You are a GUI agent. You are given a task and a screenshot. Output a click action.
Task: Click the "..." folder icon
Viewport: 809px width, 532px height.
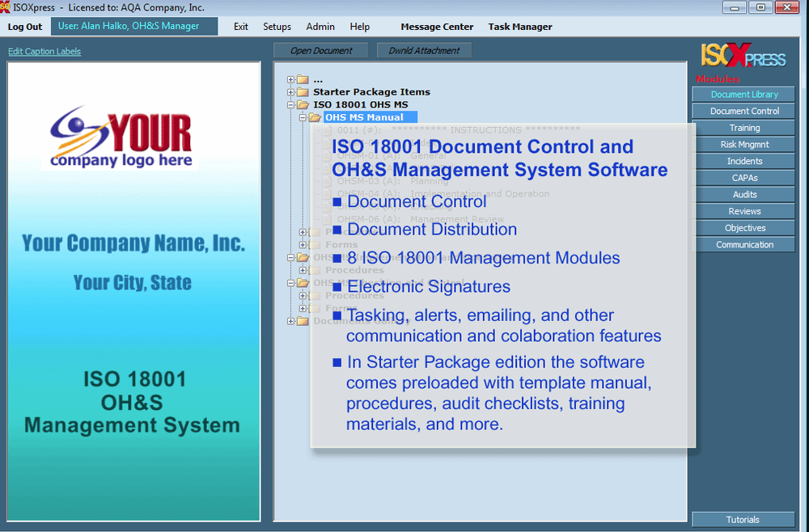pyautogui.click(x=303, y=80)
